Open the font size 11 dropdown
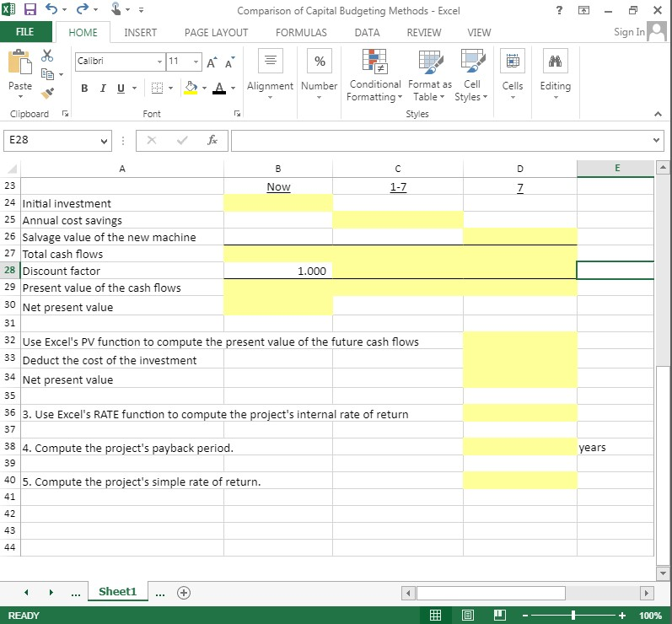 point(196,62)
